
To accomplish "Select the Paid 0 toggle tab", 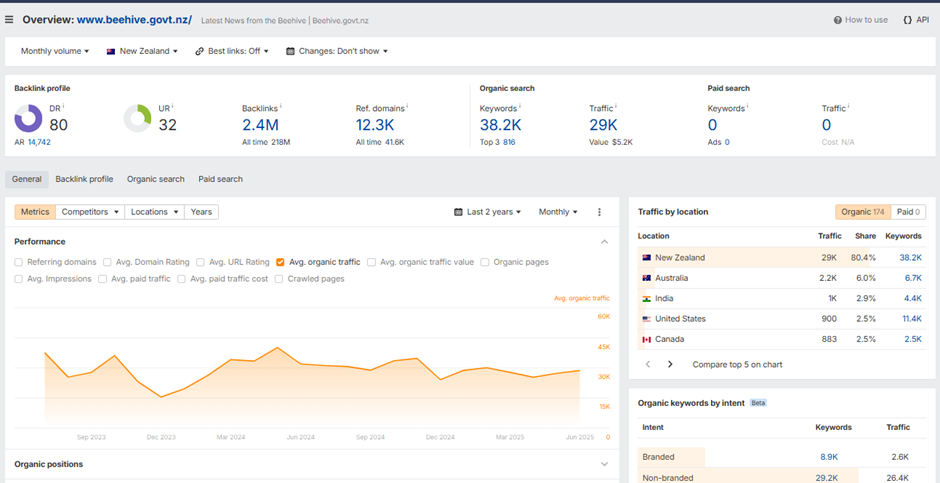I will tap(908, 212).
